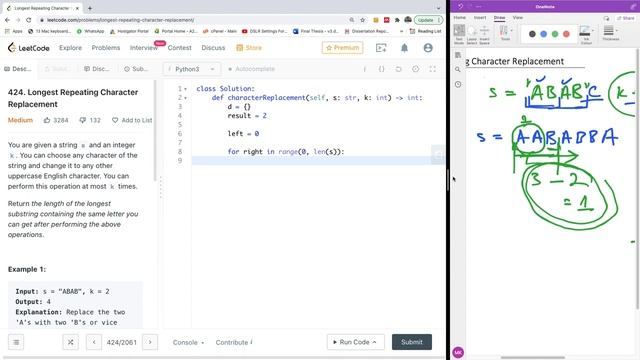
Task: Toggle the Autocomplete option in the editor
Action: (251, 69)
